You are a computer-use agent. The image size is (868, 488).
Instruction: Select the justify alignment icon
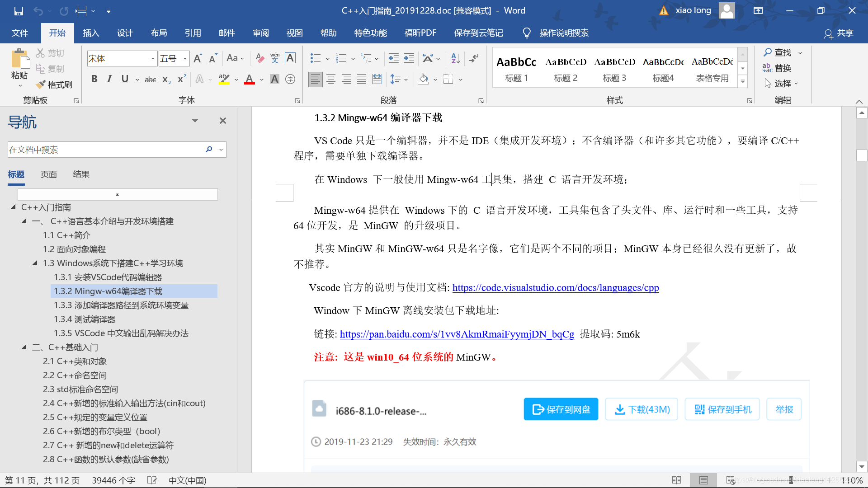362,80
